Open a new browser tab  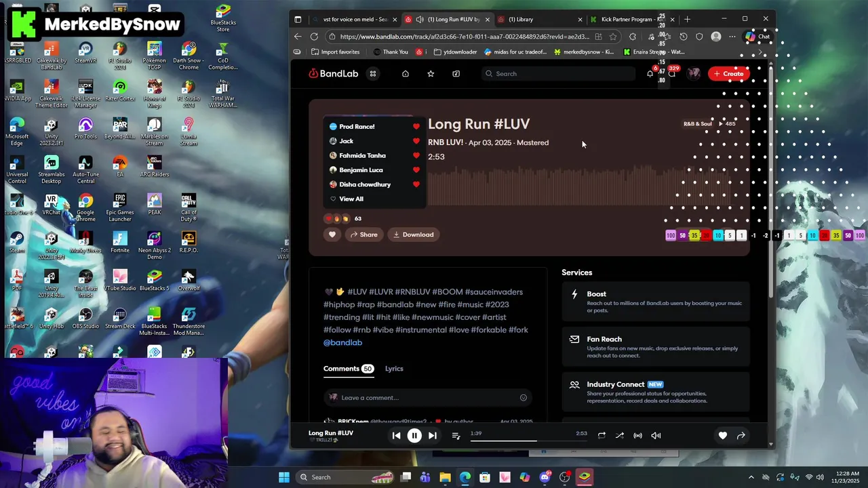688,19
